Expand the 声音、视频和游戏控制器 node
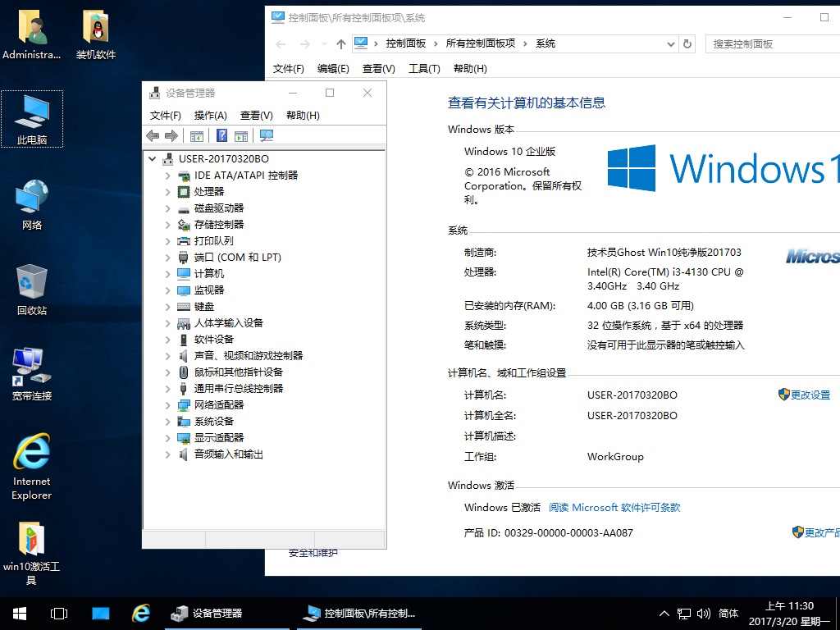Screen dimensions: 840x630 167,356
